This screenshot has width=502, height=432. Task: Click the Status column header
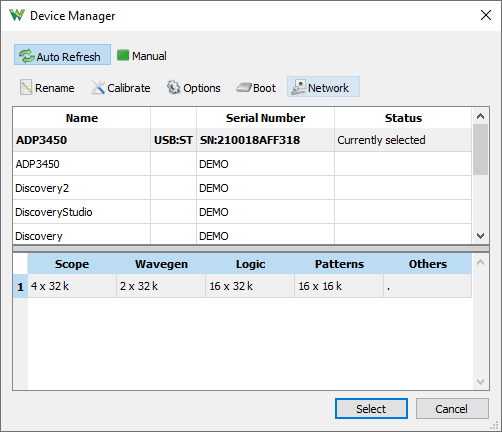(x=403, y=118)
